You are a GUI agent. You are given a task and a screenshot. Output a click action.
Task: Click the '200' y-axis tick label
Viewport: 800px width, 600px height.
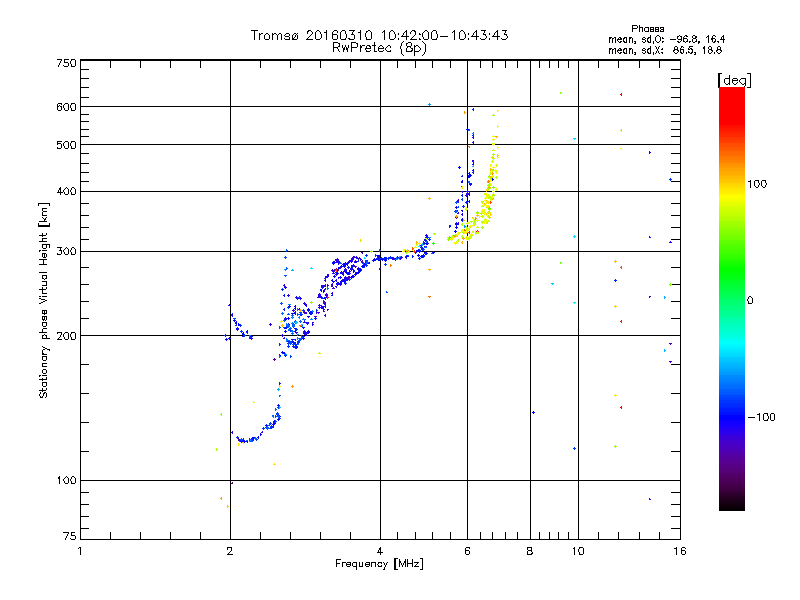pyautogui.click(x=67, y=336)
